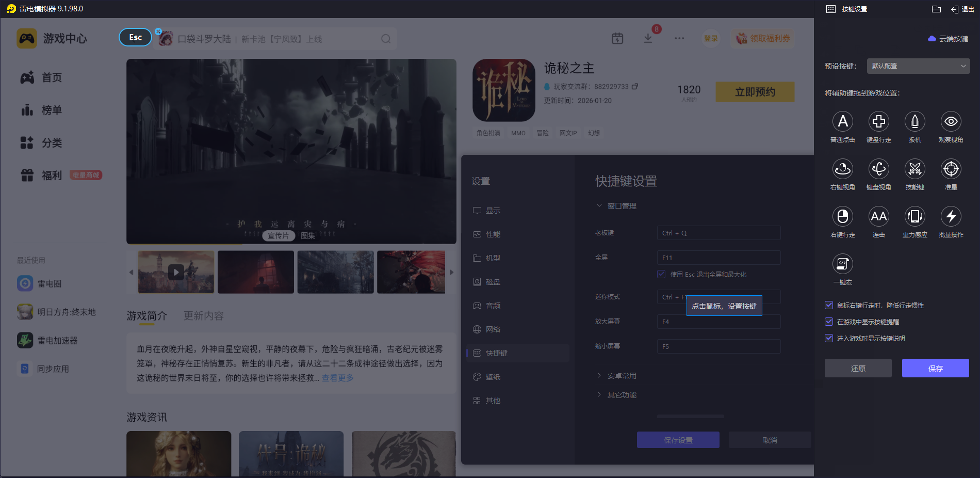
Task: Click 查看更多 link in description
Action: click(338, 378)
